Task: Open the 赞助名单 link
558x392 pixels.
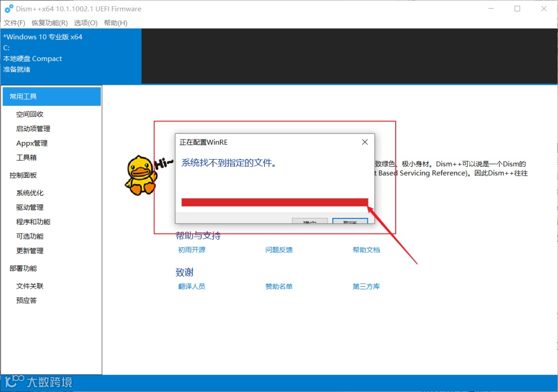Action: click(x=279, y=286)
